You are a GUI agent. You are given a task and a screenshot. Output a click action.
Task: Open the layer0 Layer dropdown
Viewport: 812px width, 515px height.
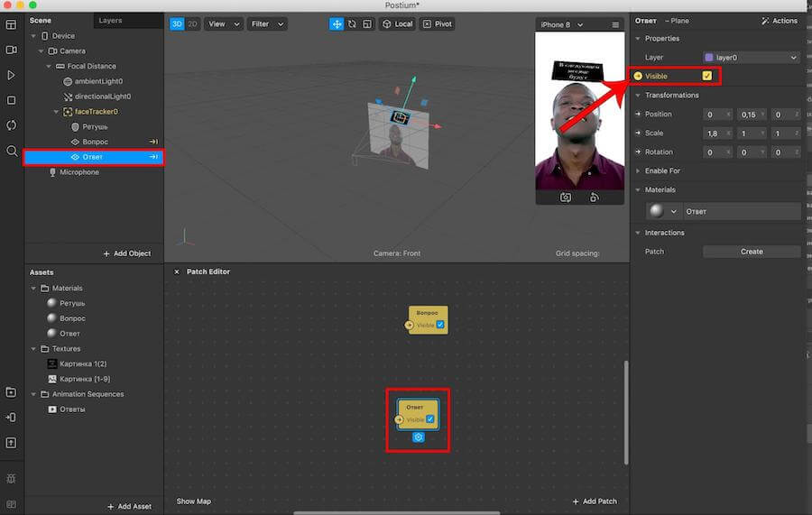pyautogui.click(x=751, y=58)
